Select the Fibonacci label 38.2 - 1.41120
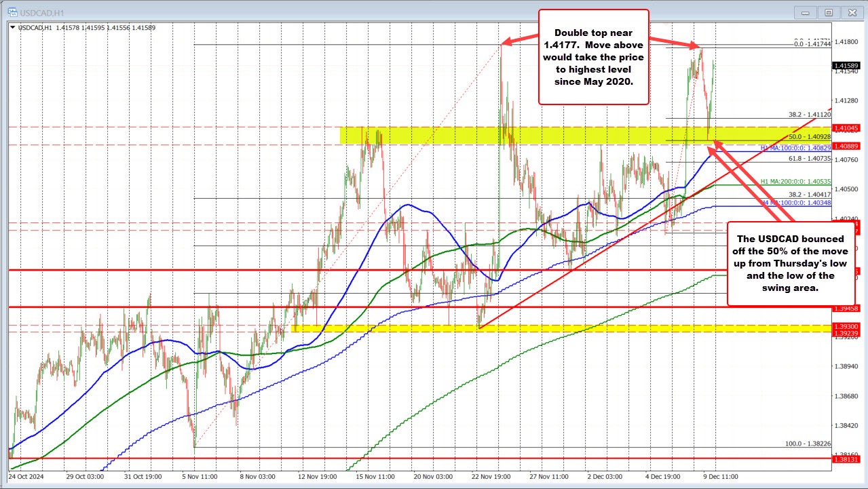 tap(809, 115)
